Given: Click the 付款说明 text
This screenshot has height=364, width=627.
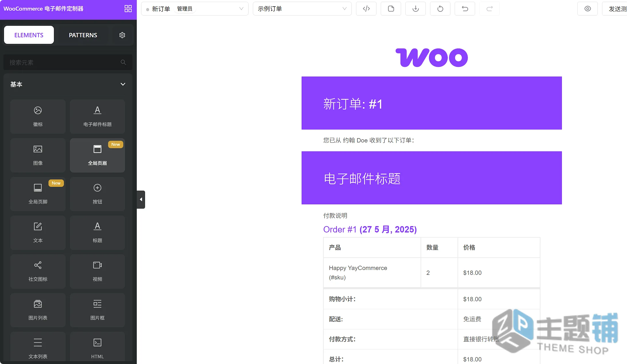Looking at the screenshot, I should [335, 216].
